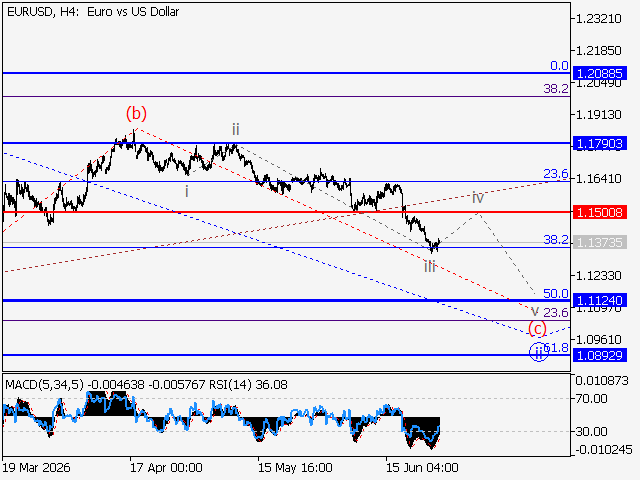Screen dimensions: 640x480
Task: Select the red "(c)" wave label
Action: pyautogui.click(x=538, y=329)
